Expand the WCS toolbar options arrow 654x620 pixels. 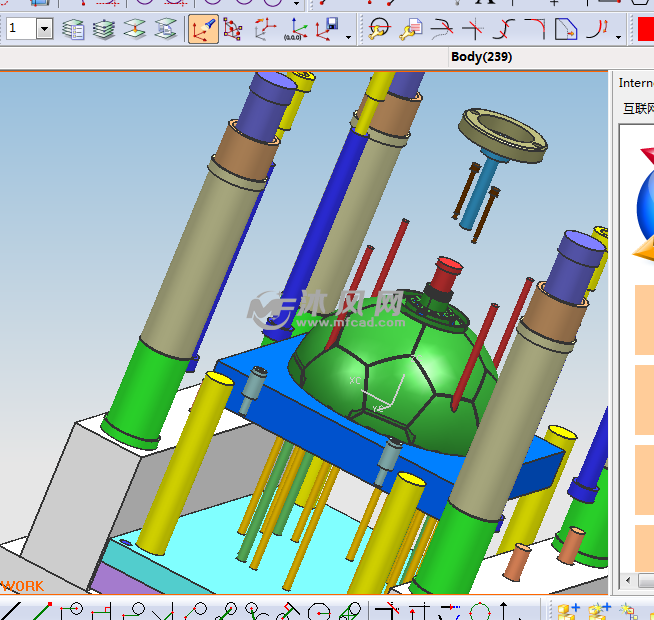(348, 38)
